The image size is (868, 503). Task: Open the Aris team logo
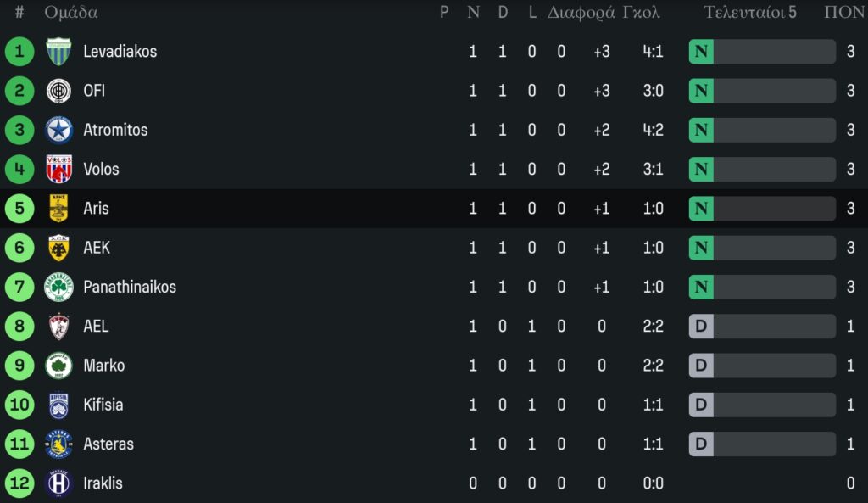coord(58,209)
